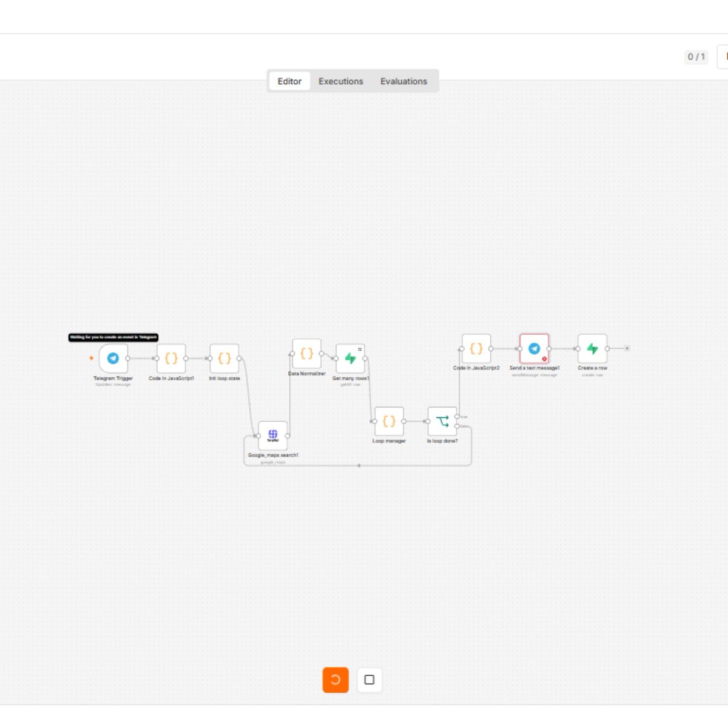
Task: Click the orange trigger spark beside Telegram Trigger
Action: coord(92,358)
